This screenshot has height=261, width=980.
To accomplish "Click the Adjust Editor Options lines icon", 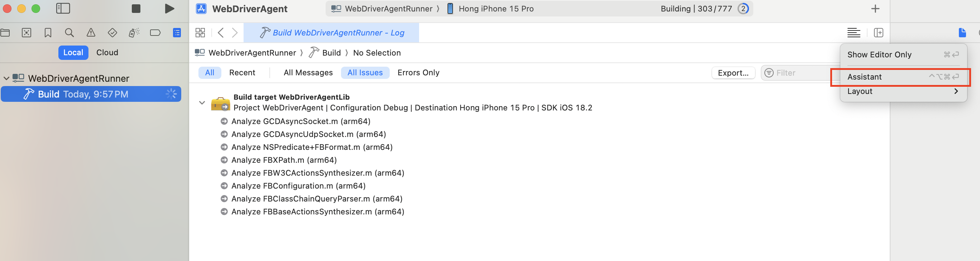I will point(854,33).
